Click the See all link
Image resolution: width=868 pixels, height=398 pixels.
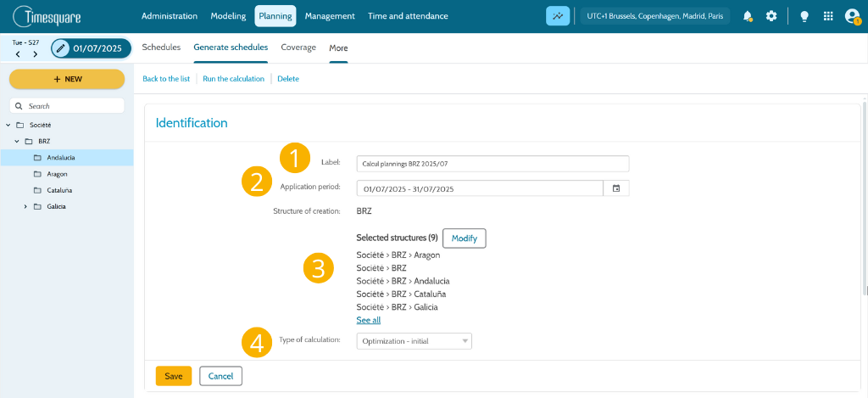[x=369, y=321]
